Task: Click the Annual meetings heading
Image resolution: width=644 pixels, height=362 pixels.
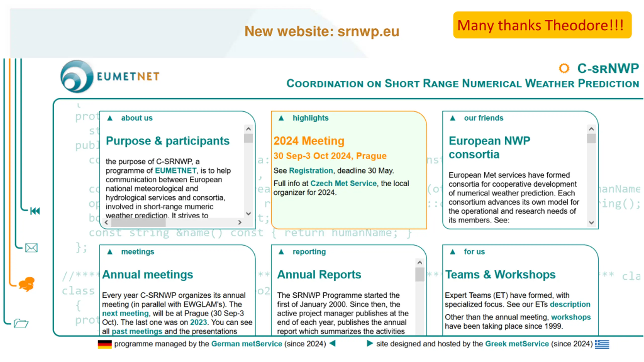Action: [147, 275]
